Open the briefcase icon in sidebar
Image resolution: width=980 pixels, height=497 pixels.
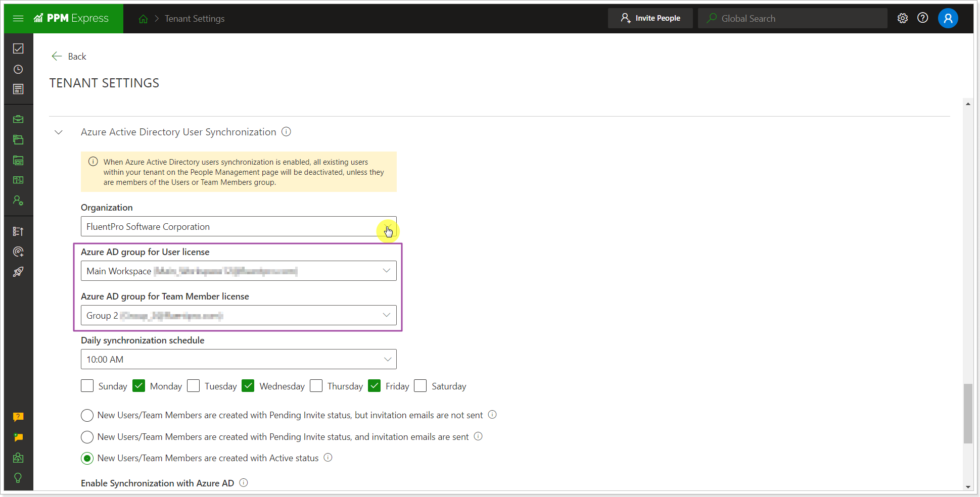(x=18, y=119)
